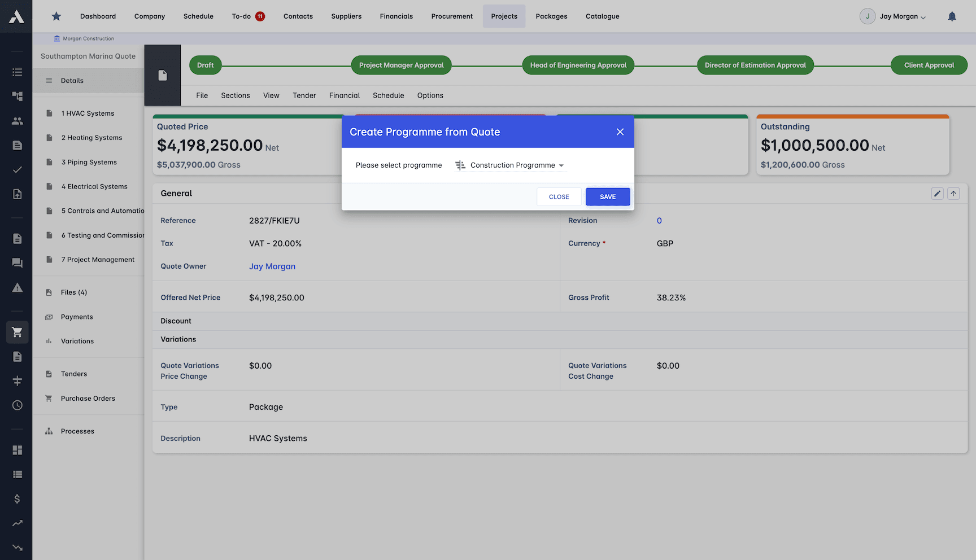The height and width of the screenshot is (560, 976).
Task: Open the clock/history icon in the left sidebar
Action: click(x=17, y=405)
